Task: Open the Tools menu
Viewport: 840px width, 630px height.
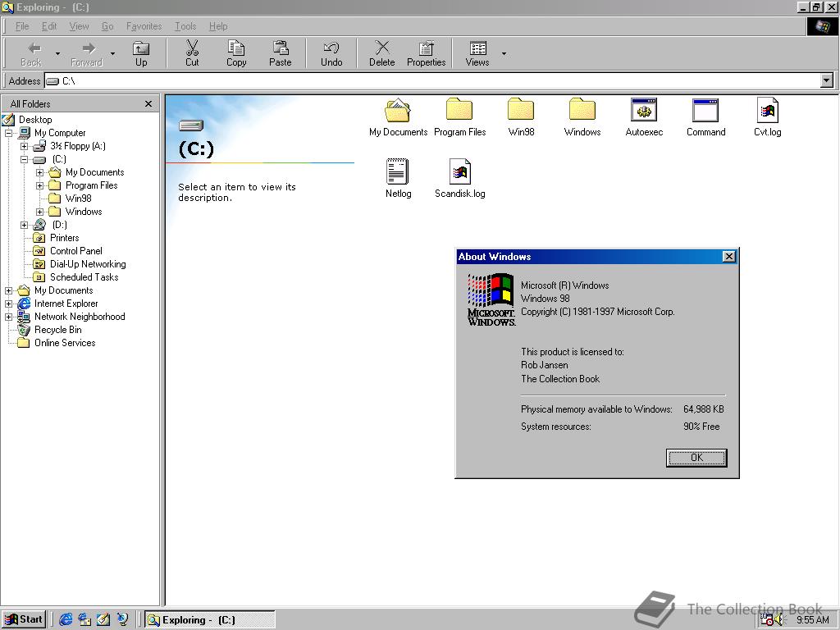Action: click(x=185, y=26)
